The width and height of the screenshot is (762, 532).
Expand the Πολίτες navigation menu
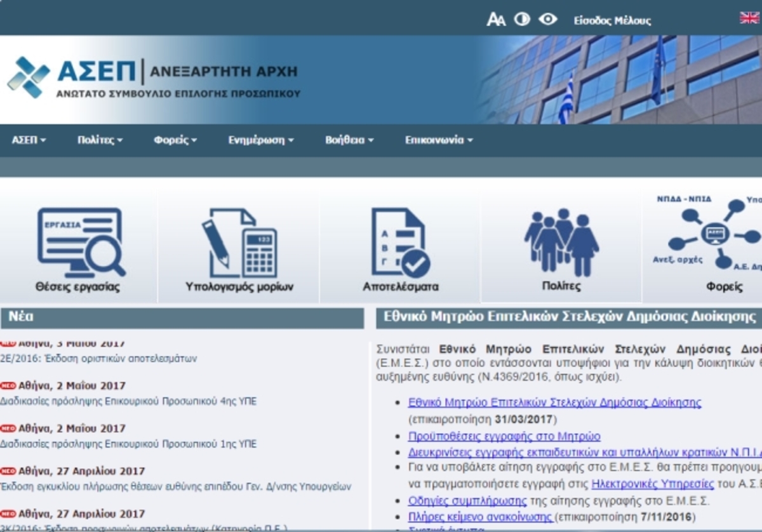click(x=100, y=140)
